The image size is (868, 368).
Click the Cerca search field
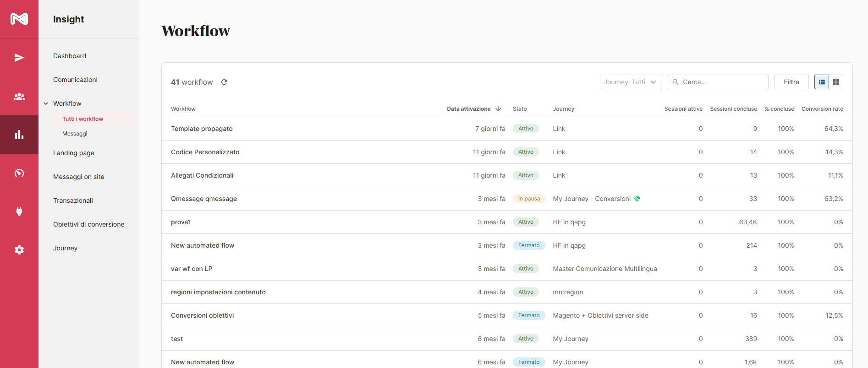[x=722, y=82]
